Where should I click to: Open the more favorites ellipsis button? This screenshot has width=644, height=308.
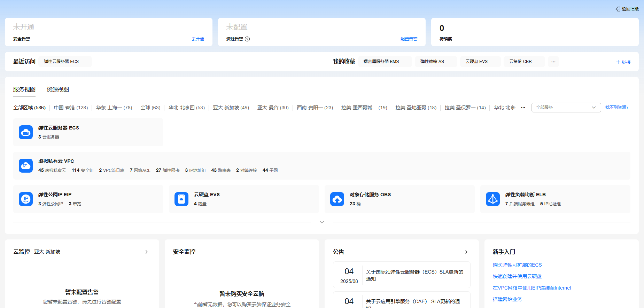553,62
